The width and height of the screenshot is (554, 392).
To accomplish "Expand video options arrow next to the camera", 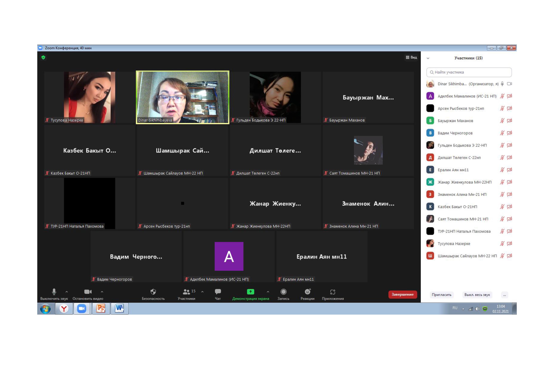I will coord(102,292).
